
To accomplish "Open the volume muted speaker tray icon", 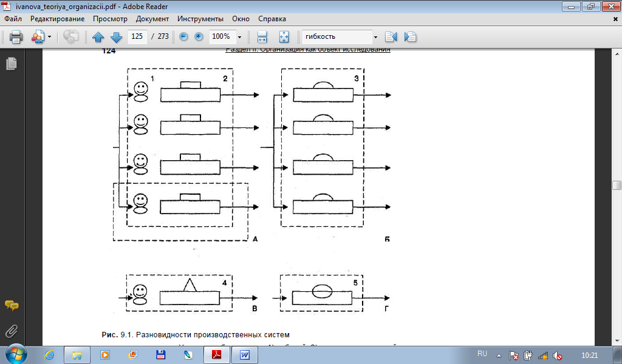I will coord(558,356).
